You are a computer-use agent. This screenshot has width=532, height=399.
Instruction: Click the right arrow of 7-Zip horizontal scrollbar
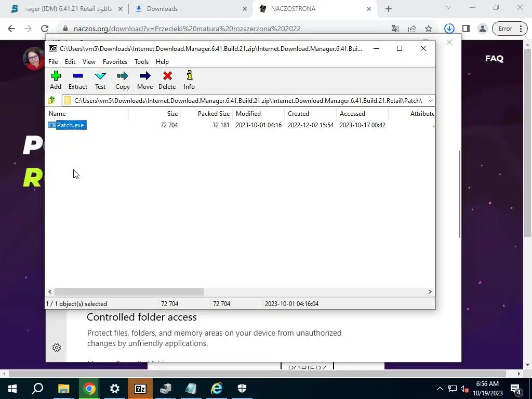tap(430, 292)
